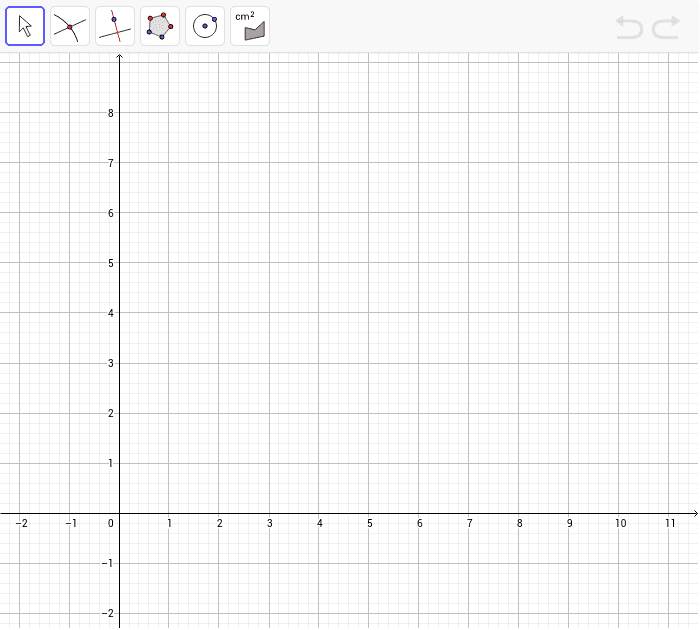Click the Redo arrow
700x630 pixels.
point(666,27)
